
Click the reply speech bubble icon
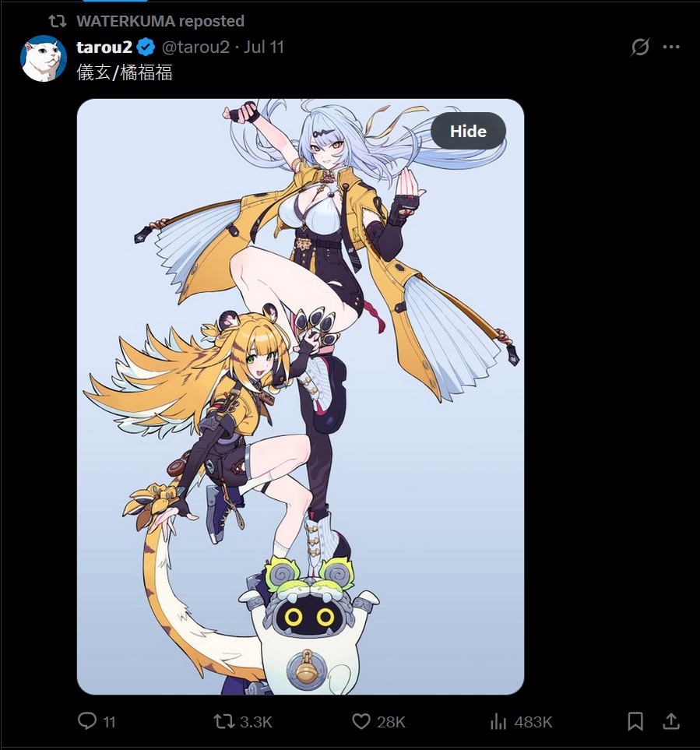87,721
